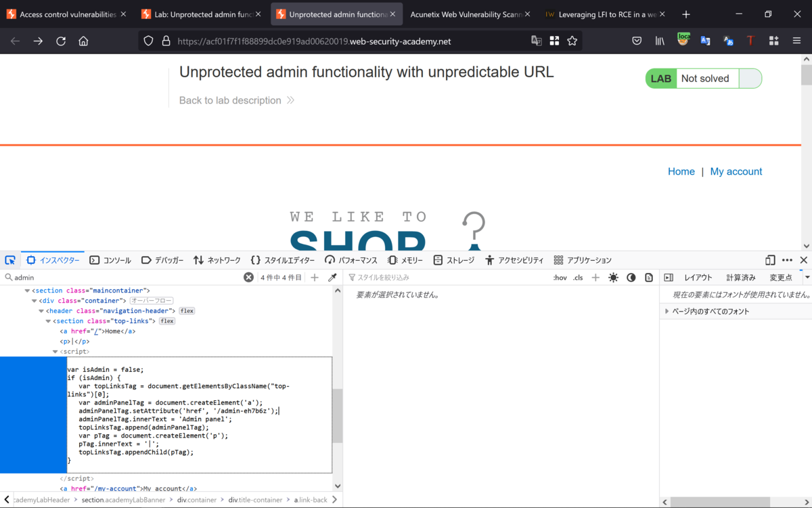The width and height of the screenshot is (812, 508).
Task: Open the Library bookmarks and history icon
Action: tap(660, 41)
